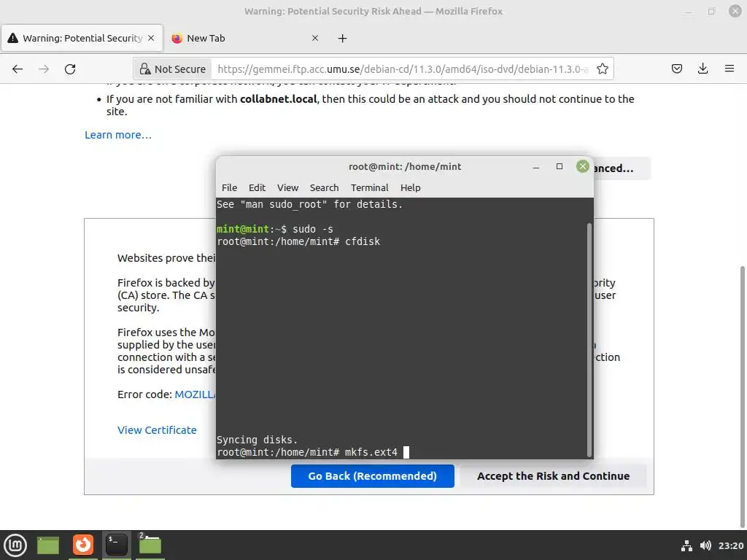This screenshot has width=747, height=560.
Task: Bookmark this page with the star
Action: pos(602,69)
